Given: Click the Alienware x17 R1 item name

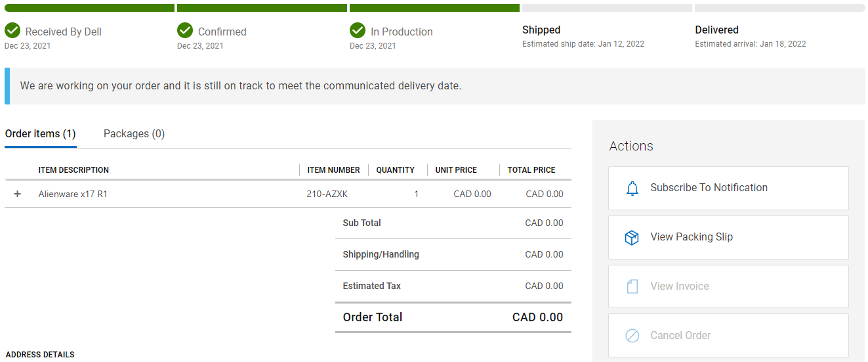Looking at the screenshot, I should click(x=73, y=194).
